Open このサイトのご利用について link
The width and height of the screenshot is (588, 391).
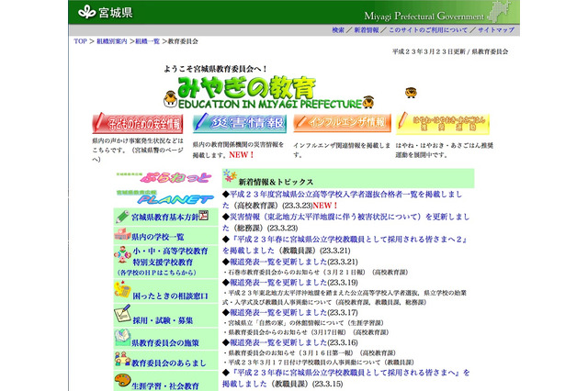428,30
